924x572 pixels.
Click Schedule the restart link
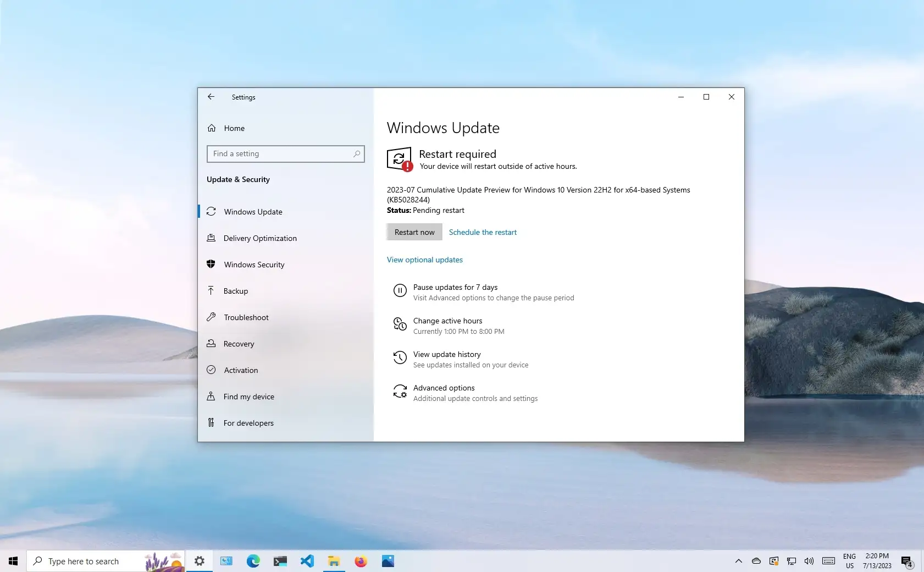coord(483,232)
